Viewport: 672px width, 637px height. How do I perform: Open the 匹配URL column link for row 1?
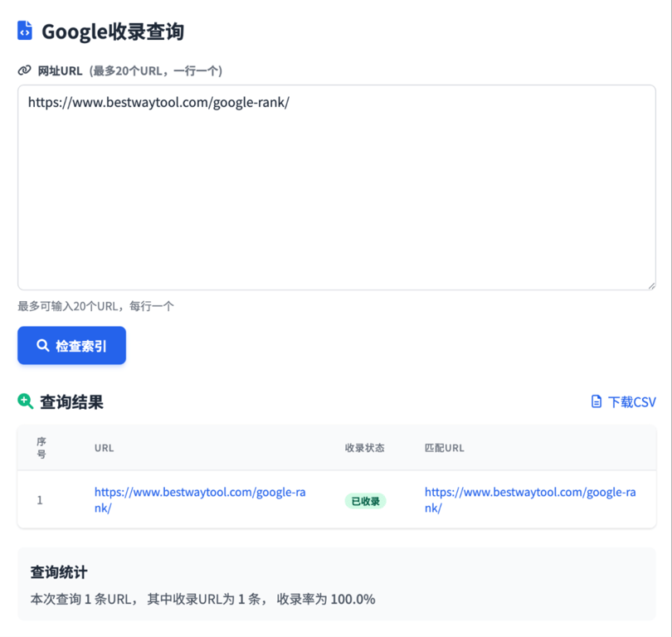click(x=530, y=499)
